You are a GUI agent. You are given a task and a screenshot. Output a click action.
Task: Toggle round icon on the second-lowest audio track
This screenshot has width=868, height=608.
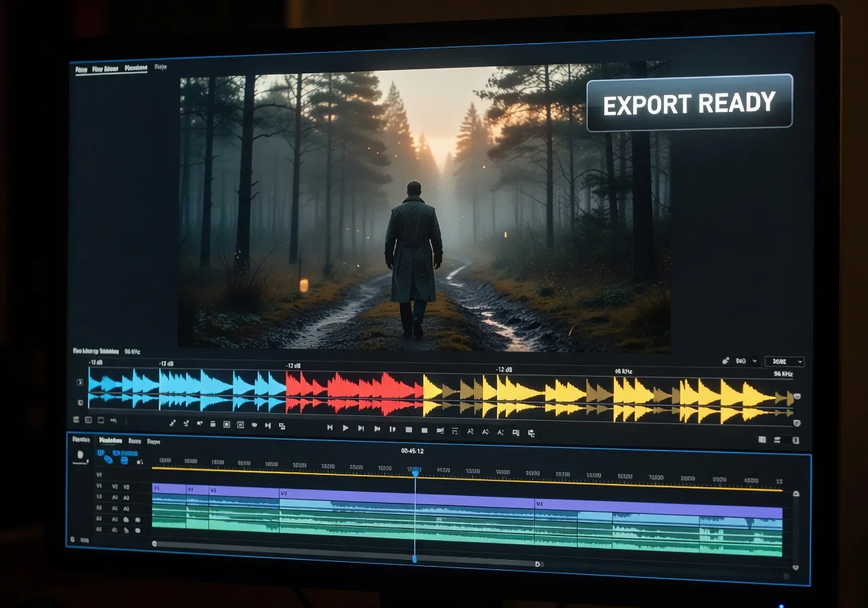click(138, 520)
